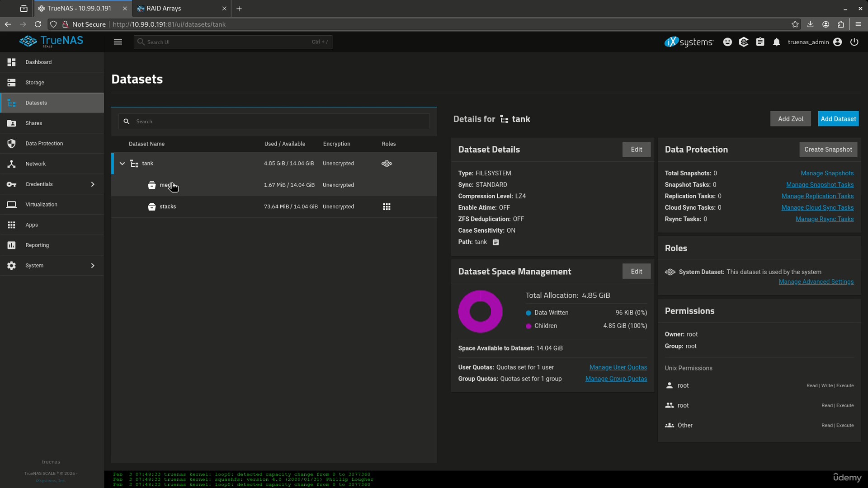
Task: Click the Dataset Name column header
Action: [x=146, y=144]
